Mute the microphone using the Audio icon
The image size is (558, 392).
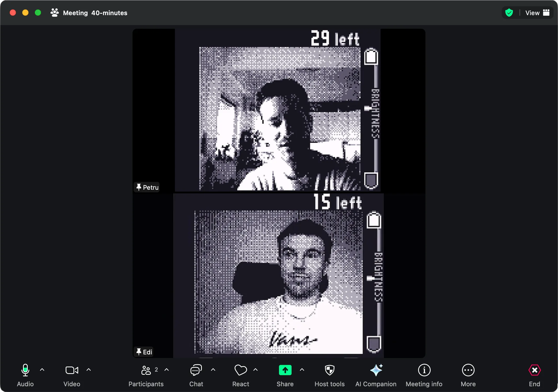click(25, 370)
